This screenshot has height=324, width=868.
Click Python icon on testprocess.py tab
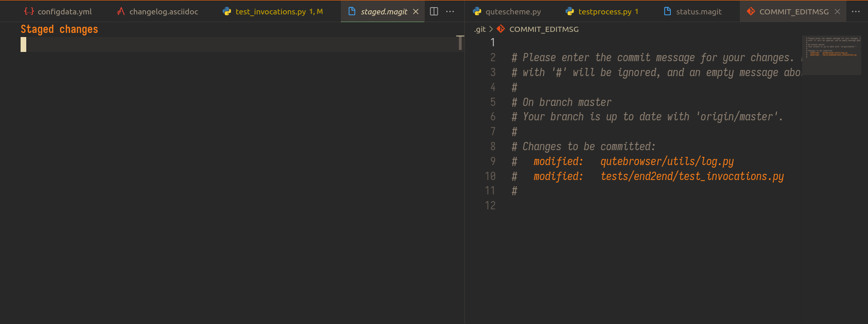point(570,11)
